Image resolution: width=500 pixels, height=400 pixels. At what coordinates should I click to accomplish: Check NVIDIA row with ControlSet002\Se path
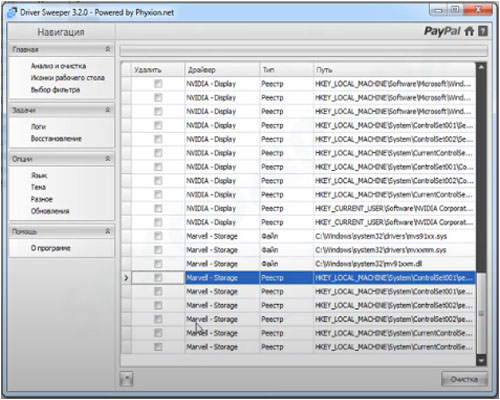point(158,139)
